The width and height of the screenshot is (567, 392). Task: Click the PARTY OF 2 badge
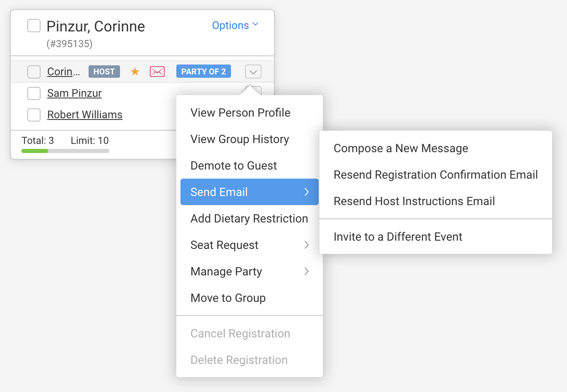203,72
